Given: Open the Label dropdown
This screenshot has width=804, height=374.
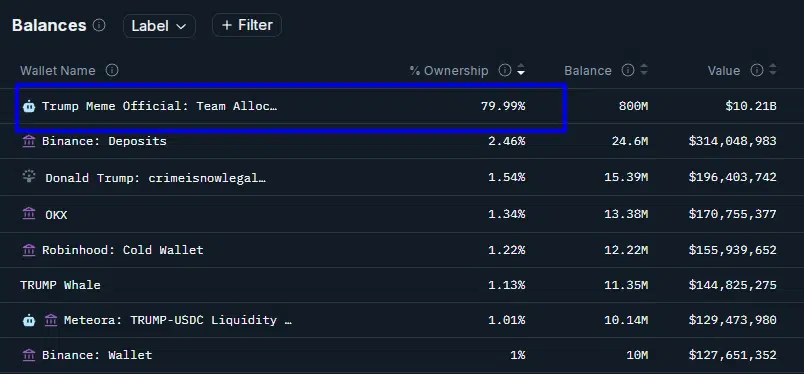Looking at the screenshot, I should point(159,26).
